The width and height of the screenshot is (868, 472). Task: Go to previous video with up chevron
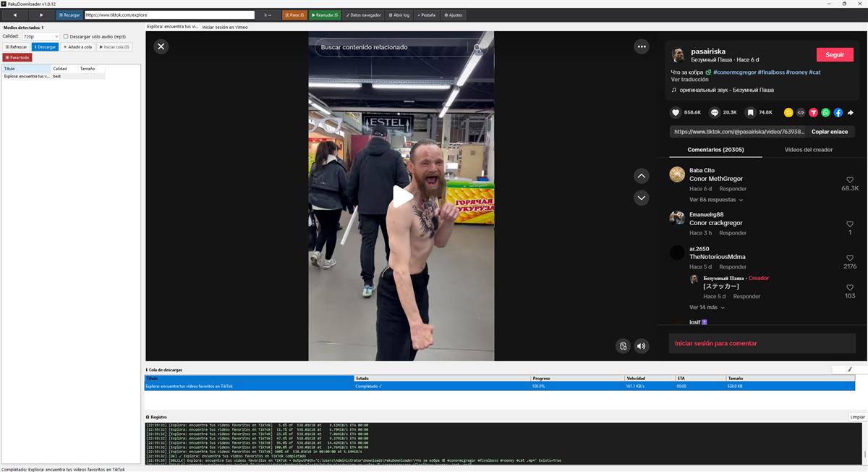coord(642,176)
